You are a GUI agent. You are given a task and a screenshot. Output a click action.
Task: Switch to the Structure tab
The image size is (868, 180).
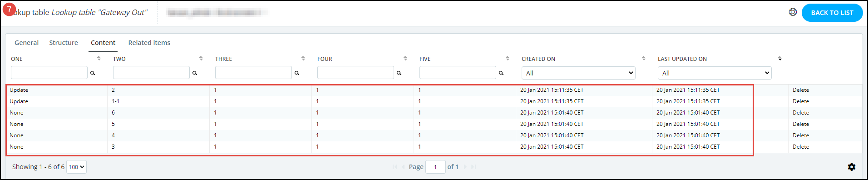tap(64, 43)
